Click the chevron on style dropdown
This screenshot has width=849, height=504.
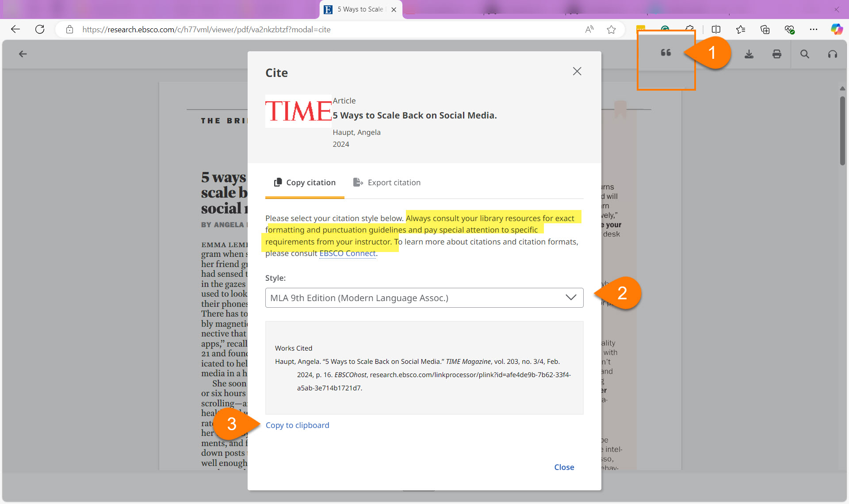570,297
